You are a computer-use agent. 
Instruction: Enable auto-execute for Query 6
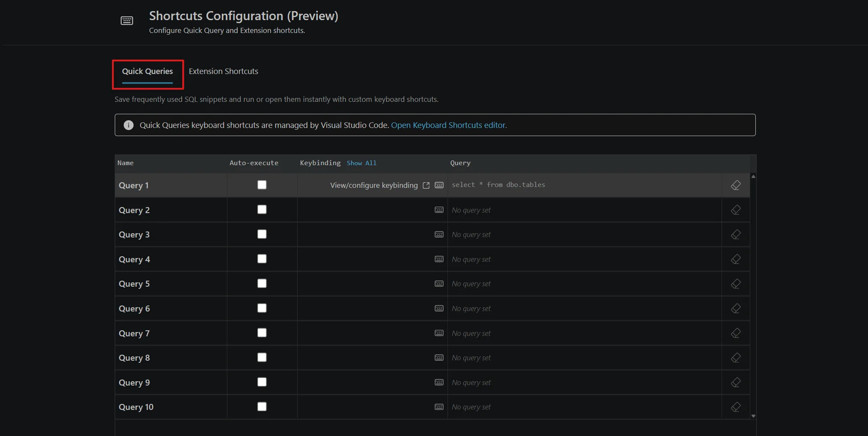(262, 308)
